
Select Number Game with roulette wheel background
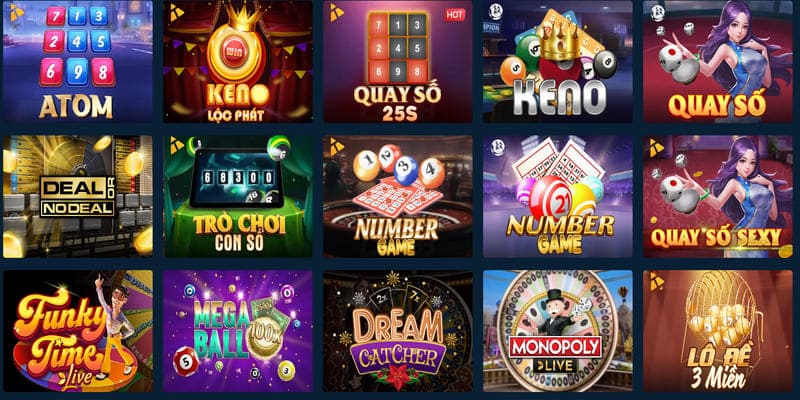click(398, 196)
